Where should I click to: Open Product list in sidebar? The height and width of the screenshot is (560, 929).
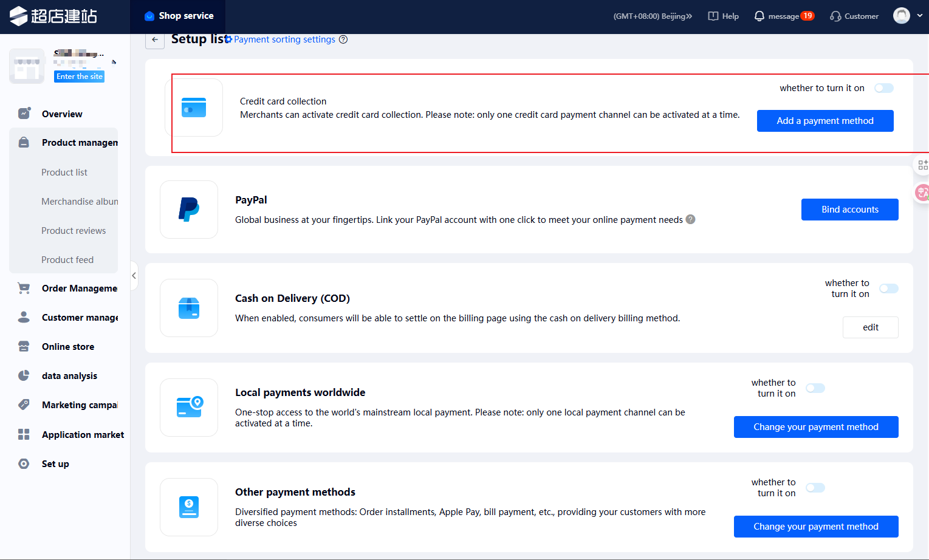[x=64, y=172]
